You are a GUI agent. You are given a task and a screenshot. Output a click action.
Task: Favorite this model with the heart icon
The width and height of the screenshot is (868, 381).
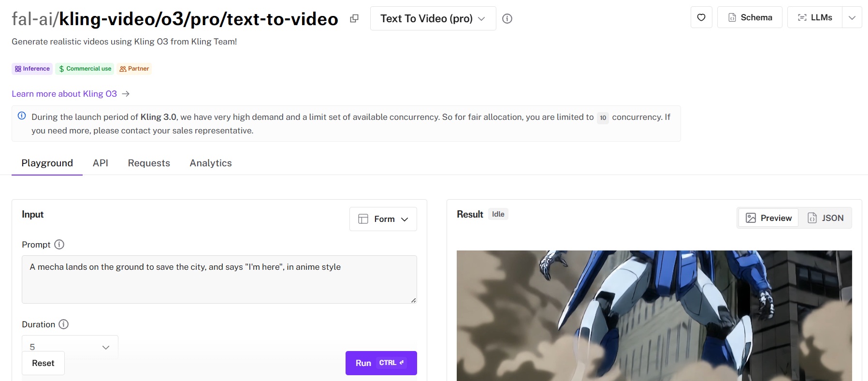701,17
